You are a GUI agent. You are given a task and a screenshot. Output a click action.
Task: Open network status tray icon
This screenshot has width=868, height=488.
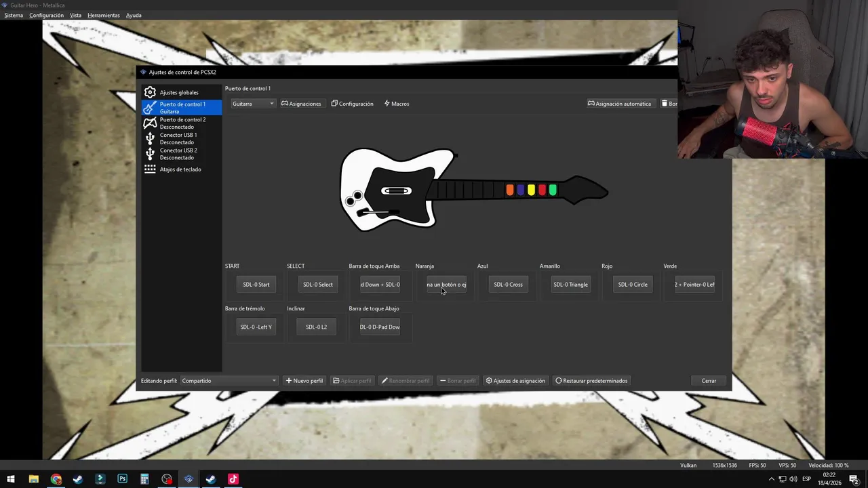click(x=783, y=479)
